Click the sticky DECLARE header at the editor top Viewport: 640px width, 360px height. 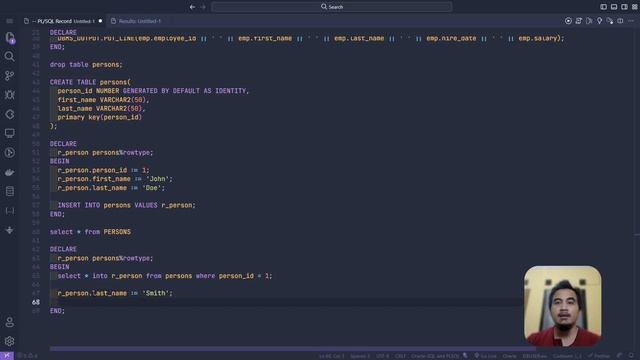coord(63,32)
